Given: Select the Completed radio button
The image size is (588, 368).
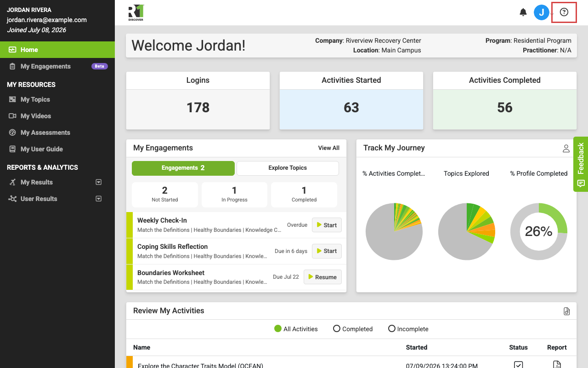Looking at the screenshot, I should (337, 329).
